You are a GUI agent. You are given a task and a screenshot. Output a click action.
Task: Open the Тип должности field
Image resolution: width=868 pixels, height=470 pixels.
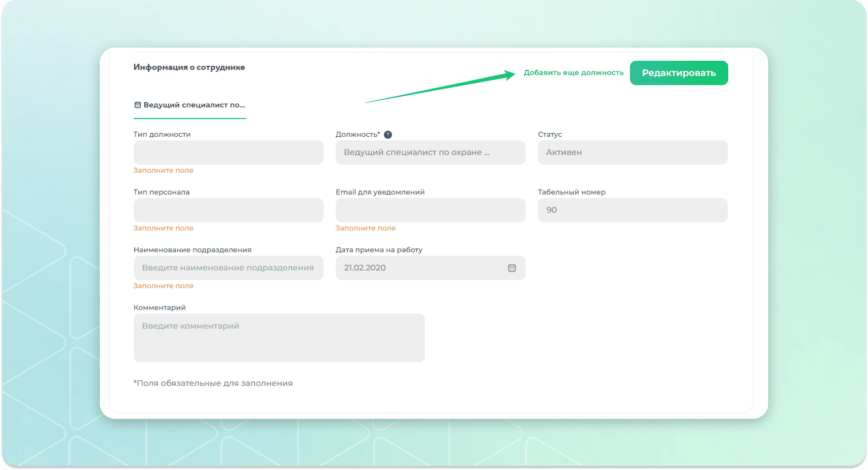point(228,152)
